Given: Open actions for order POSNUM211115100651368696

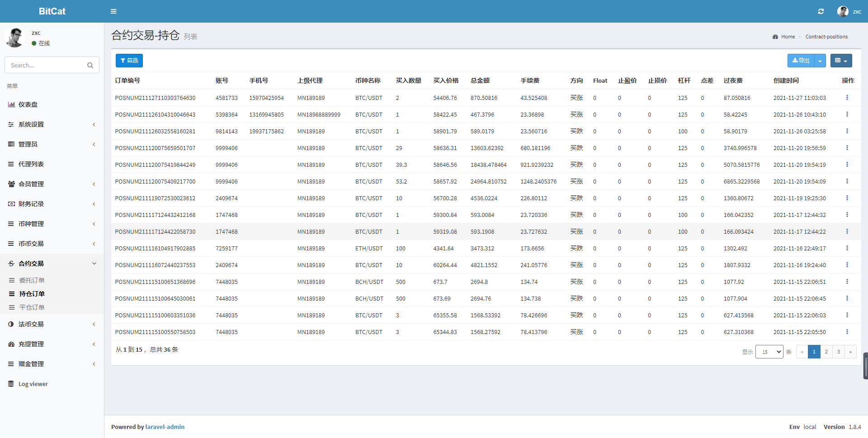Looking at the screenshot, I should (847, 282).
